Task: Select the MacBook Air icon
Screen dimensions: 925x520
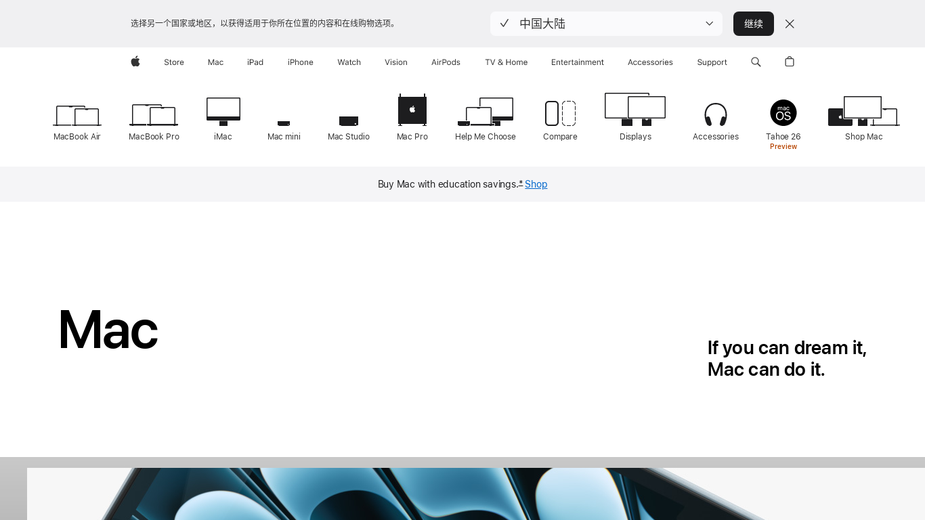Action: coord(77,116)
